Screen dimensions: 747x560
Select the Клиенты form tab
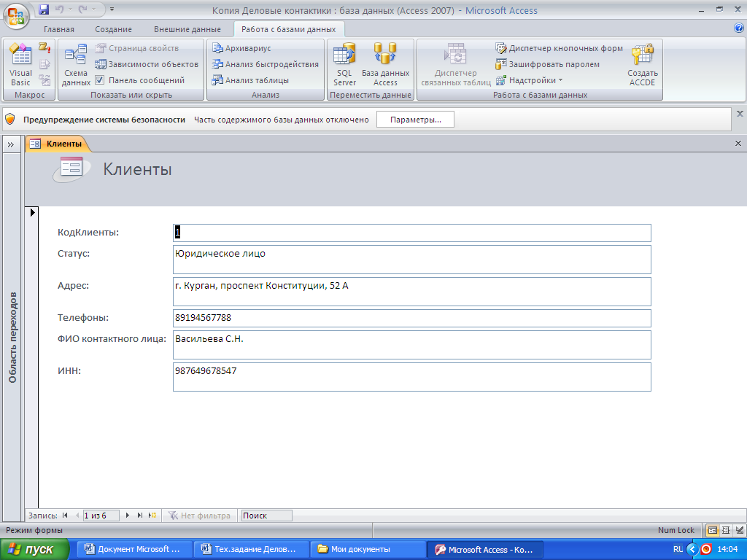click(57, 144)
